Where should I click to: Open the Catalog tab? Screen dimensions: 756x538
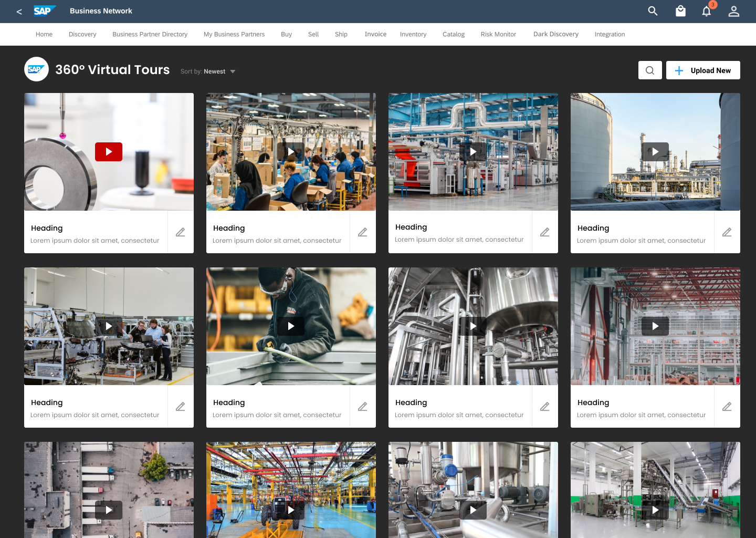[x=454, y=34]
